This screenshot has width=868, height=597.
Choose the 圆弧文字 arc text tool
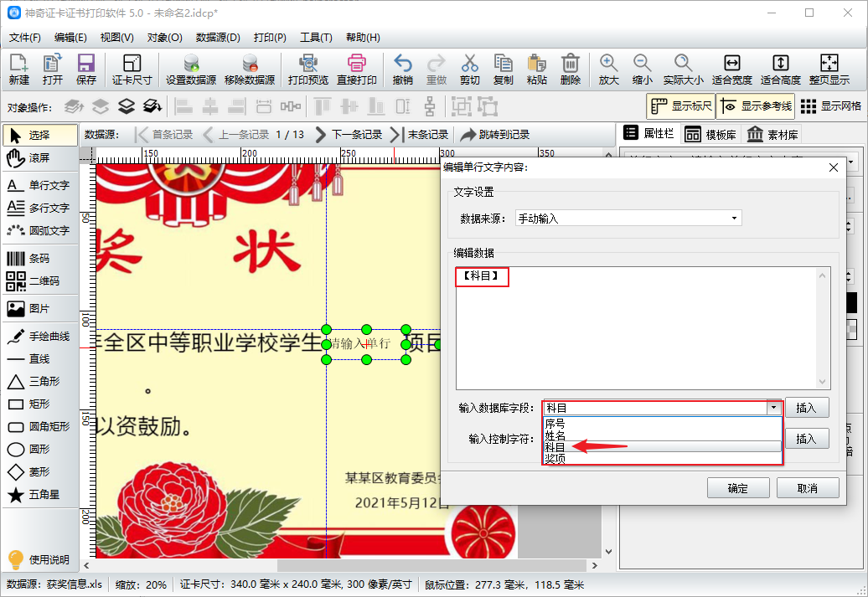[x=39, y=231]
